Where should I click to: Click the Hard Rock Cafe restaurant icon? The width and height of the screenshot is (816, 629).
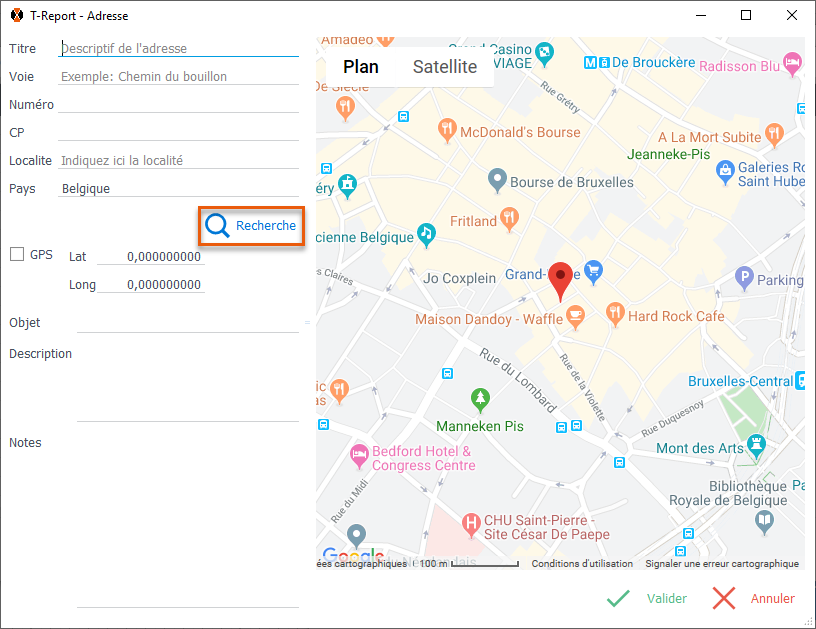click(615, 314)
